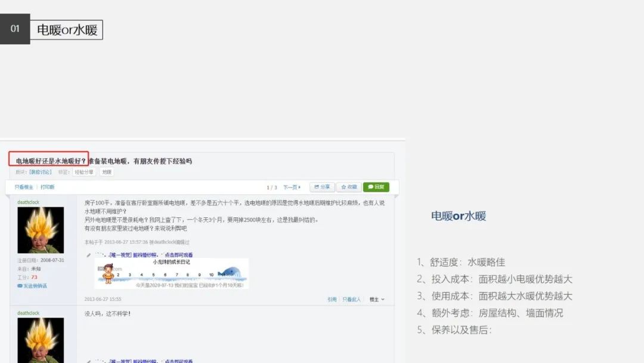644x363 pixels.
Task: Select the 地暖 tag
Action: (x=107, y=173)
